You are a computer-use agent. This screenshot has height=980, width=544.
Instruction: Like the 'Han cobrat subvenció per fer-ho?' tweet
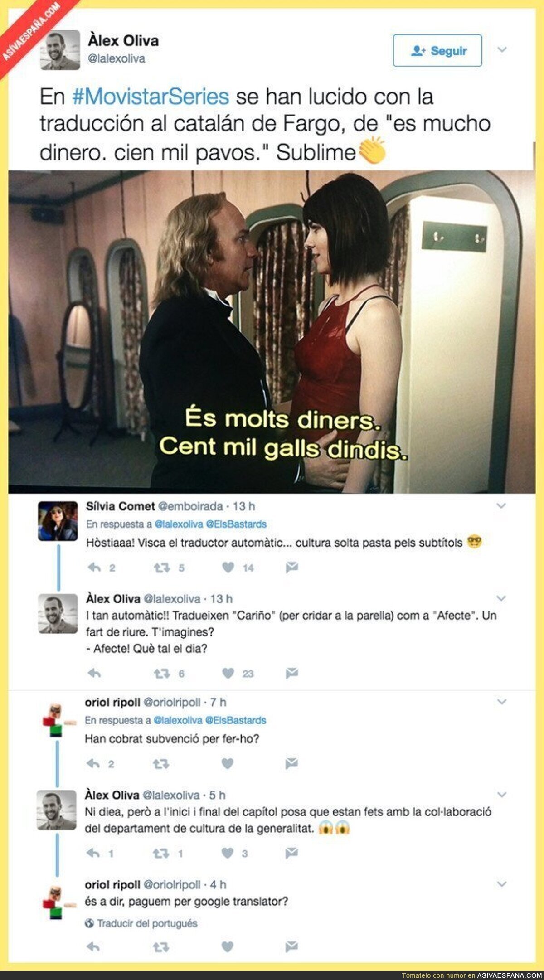[x=228, y=764]
